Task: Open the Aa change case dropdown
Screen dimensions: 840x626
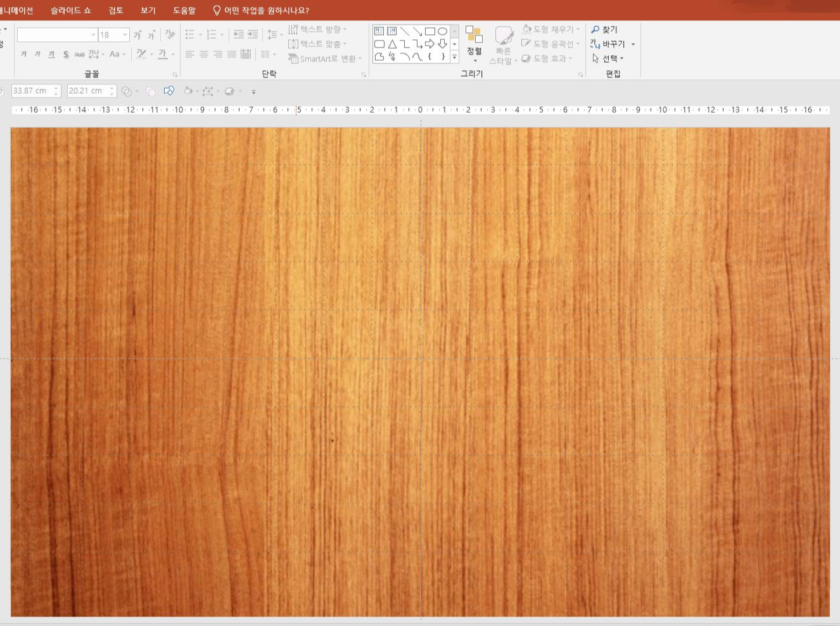Action: [x=117, y=54]
